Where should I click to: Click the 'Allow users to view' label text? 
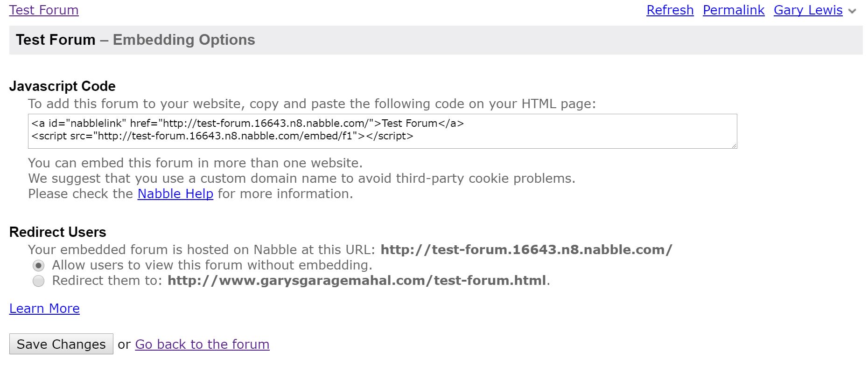pos(212,265)
